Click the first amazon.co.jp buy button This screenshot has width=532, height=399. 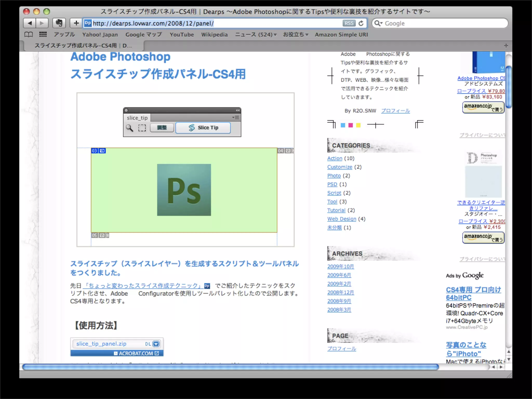coord(483,107)
